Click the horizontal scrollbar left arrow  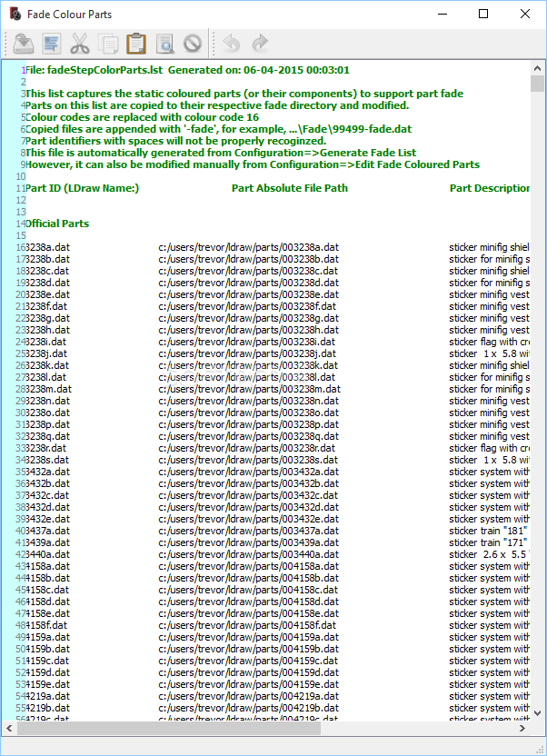(9, 728)
